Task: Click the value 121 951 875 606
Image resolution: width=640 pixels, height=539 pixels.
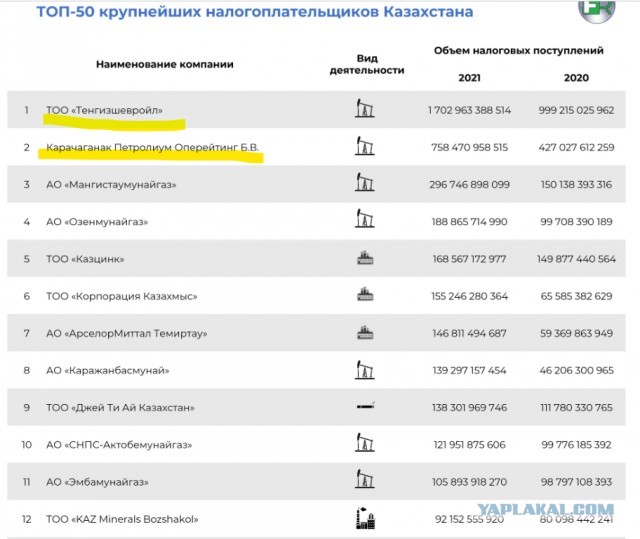Action: pyautogui.click(x=469, y=445)
